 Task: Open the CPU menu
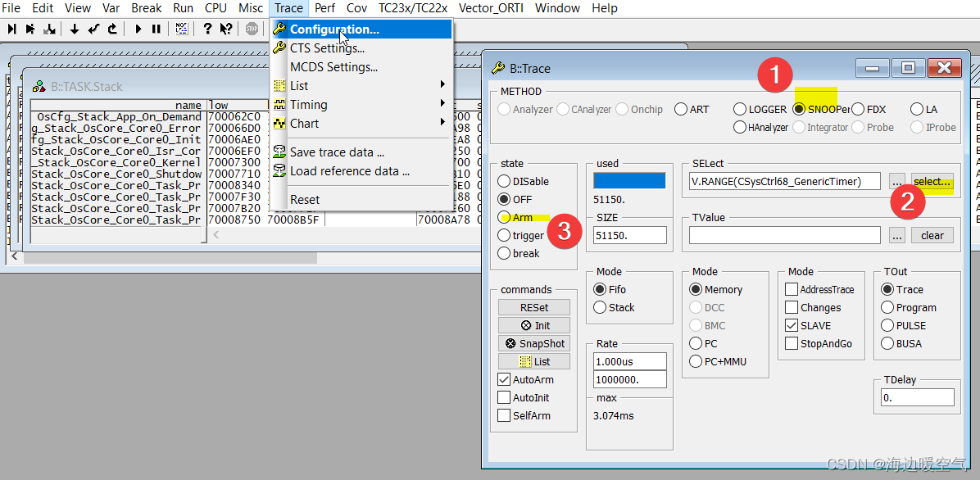[216, 8]
